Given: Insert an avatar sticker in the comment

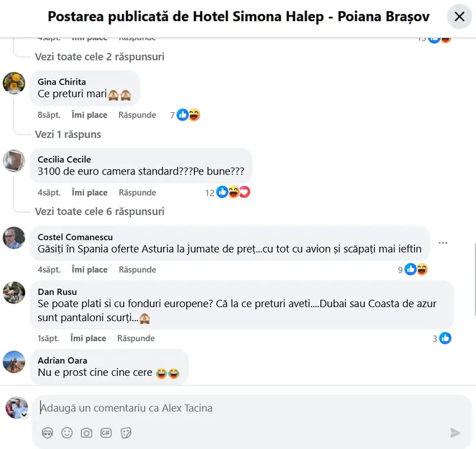Looking at the screenshot, I should [47, 433].
